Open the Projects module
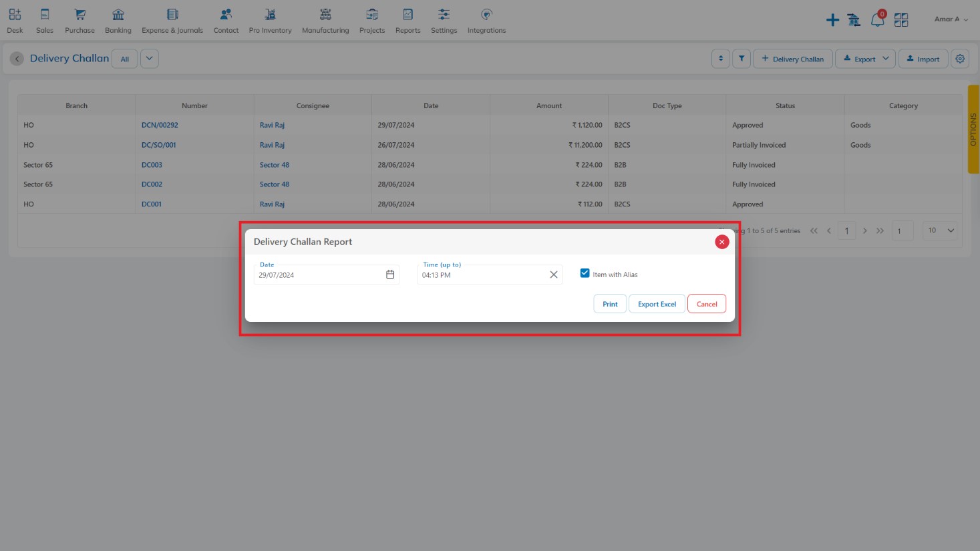The height and width of the screenshot is (551, 980). pos(372,21)
